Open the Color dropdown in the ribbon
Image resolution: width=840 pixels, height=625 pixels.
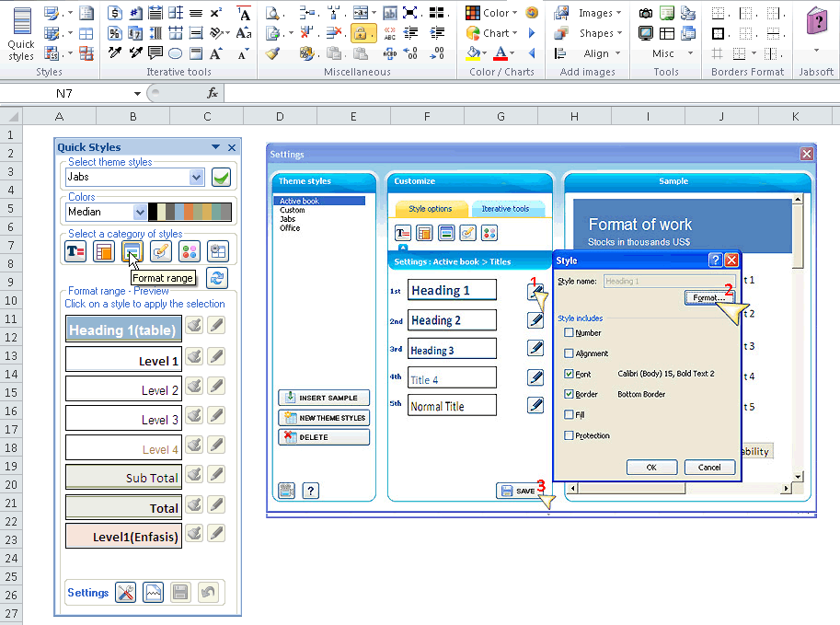tap(515, 13)
